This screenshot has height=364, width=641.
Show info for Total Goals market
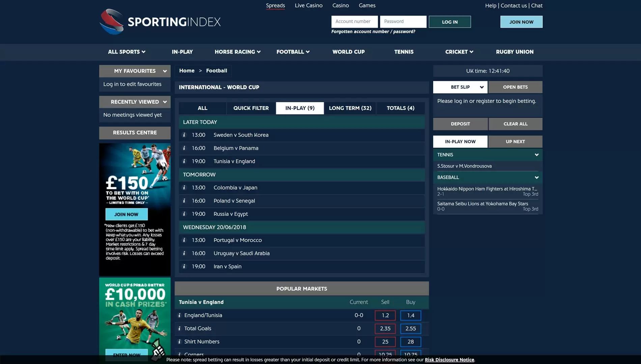(x=179, y=328)
